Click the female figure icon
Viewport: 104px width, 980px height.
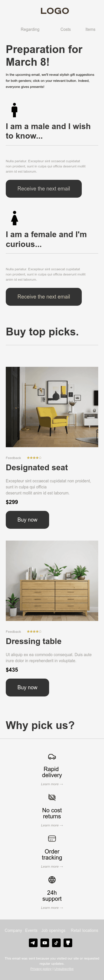click(x=14, y=218)
